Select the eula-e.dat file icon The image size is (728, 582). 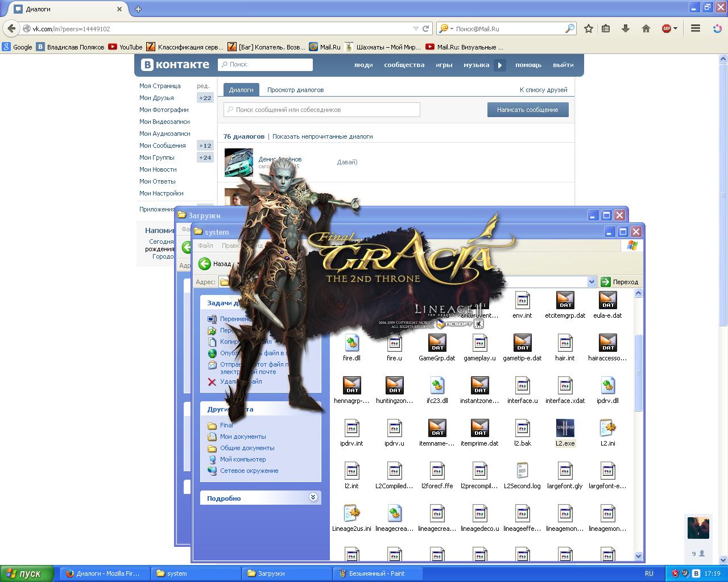point(607,300)
